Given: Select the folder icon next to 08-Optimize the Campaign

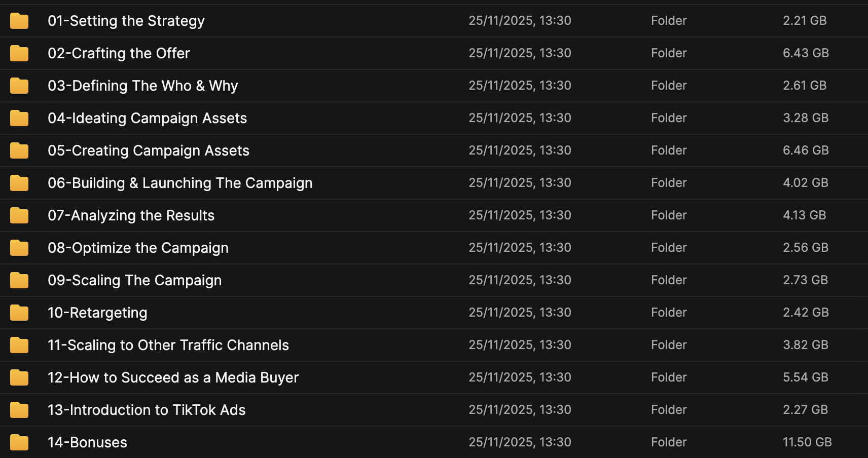Looking at the screenshot, I should [x=19, y=248].
